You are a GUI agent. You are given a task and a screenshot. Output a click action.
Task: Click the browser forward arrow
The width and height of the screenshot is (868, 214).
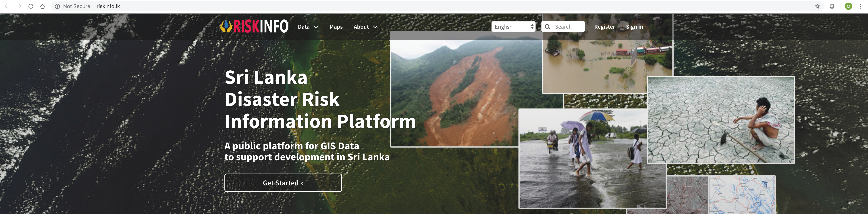pyautogui.click(x=19, y=6)
